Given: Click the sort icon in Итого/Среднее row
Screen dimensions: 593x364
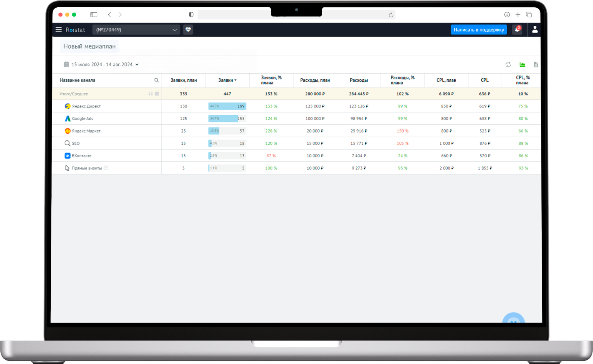Looking at the screenshot, I should click(150, 94).
